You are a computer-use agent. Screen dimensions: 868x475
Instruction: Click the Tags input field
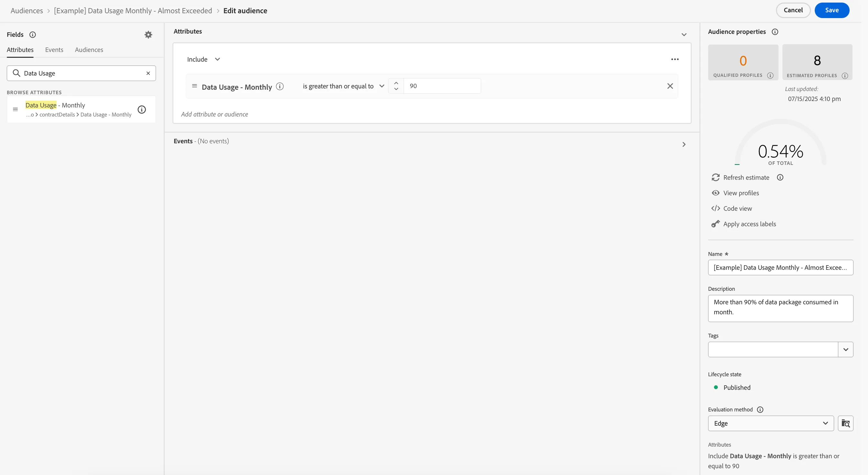[x=773, y=349]
